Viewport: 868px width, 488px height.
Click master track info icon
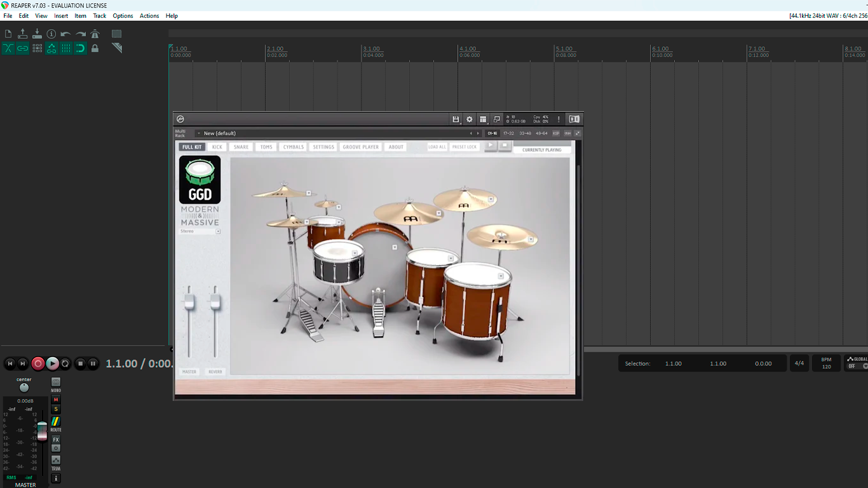tap(56, 478)
